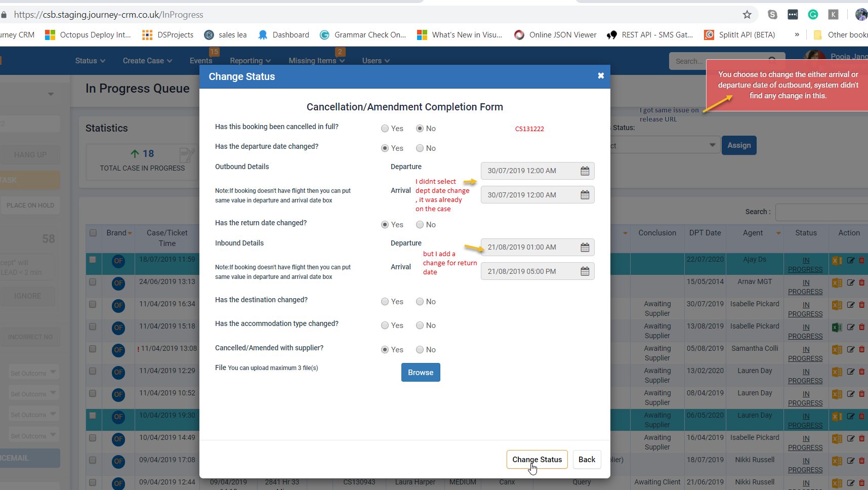Click the OF brand icon for 11/04/2019 12:29
This screenshot has height=490, width=868.
(118, 373)
